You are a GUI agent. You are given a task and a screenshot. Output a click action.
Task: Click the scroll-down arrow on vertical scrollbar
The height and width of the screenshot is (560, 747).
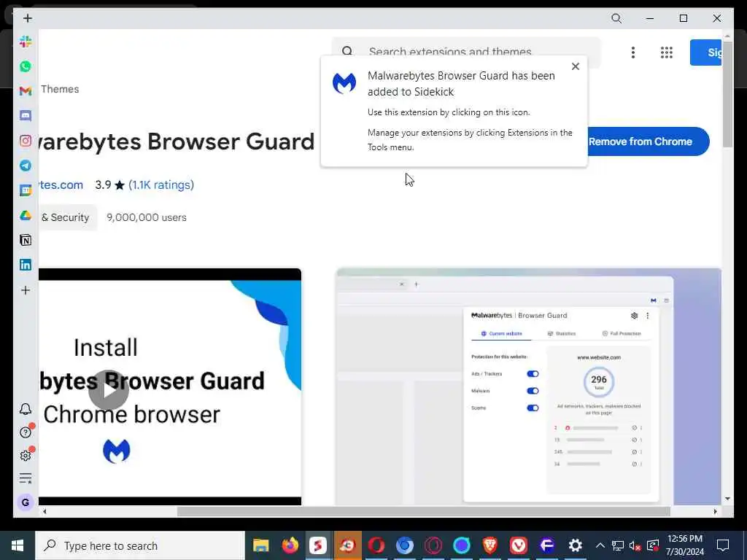point(727,499)
